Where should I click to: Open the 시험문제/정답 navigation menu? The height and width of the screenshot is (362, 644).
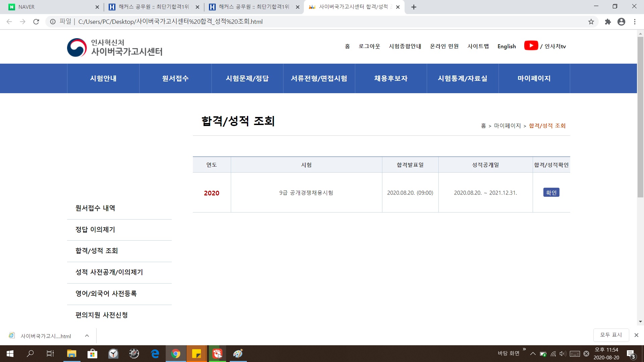(x=247, y=78)
